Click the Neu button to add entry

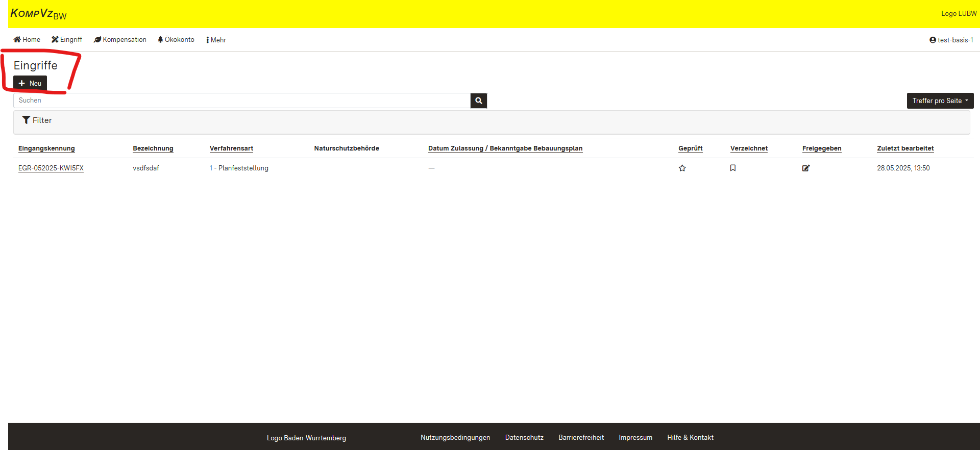point(30,83)
